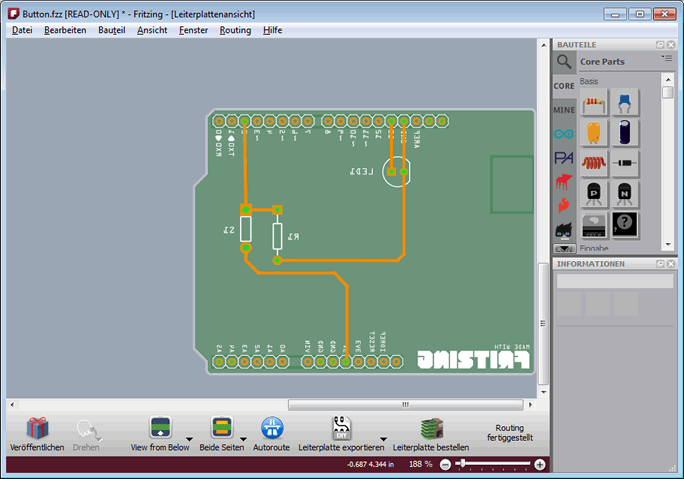This screenshot has width=684, height=479.
Task: Click the zoom in plus button
Action: point(540,465)
